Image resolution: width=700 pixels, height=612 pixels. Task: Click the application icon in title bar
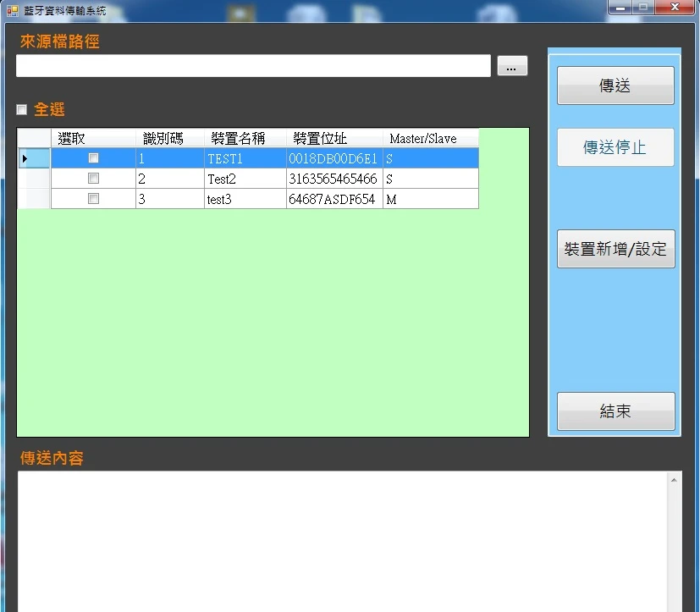pyautogui.click(x=12, y=11)
